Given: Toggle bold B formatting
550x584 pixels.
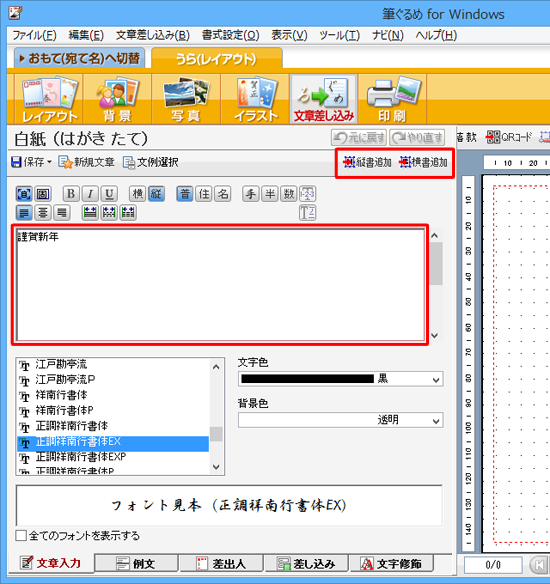Looking at the screenshot, I should (x=71, y=194).
